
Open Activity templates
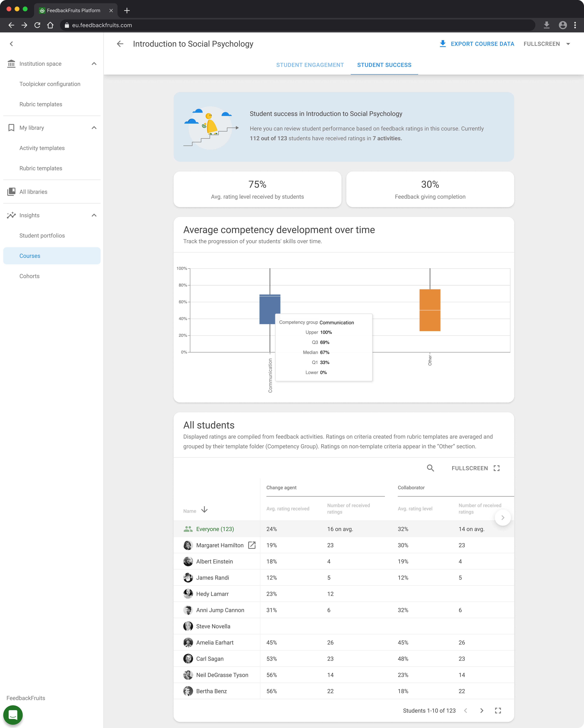coord(42,148)
